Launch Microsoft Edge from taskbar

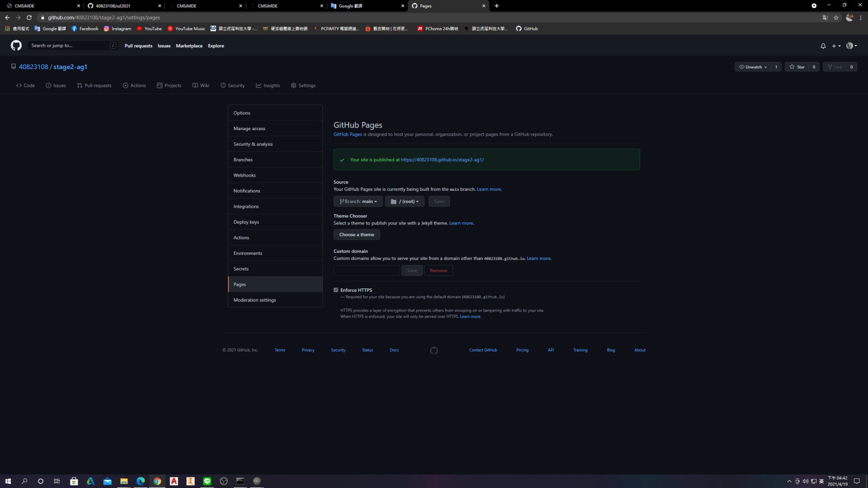pyautogui.click(x=140, y=481)
